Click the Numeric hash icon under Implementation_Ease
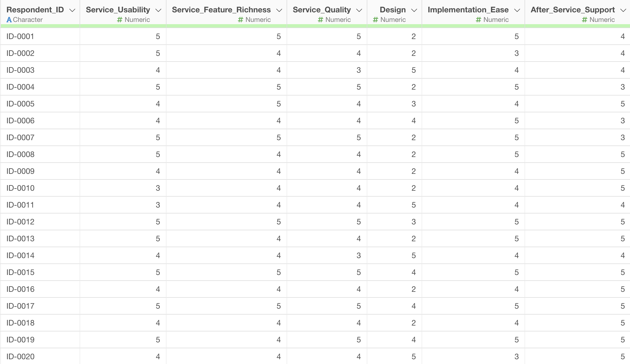The height and width of the screenshot is (364, 630). 478,20
